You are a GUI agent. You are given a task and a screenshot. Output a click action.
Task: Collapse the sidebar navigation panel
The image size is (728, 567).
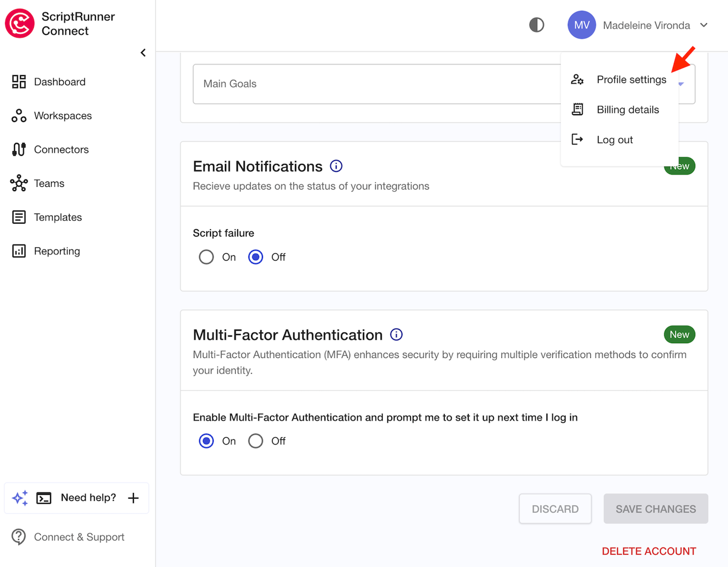click(143, 52)
